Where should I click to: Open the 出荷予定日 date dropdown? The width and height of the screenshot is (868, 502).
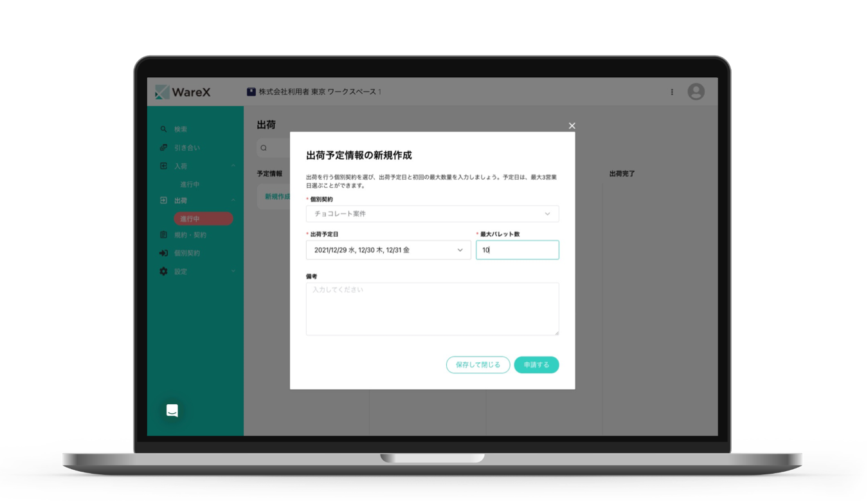tap(388, 250)
